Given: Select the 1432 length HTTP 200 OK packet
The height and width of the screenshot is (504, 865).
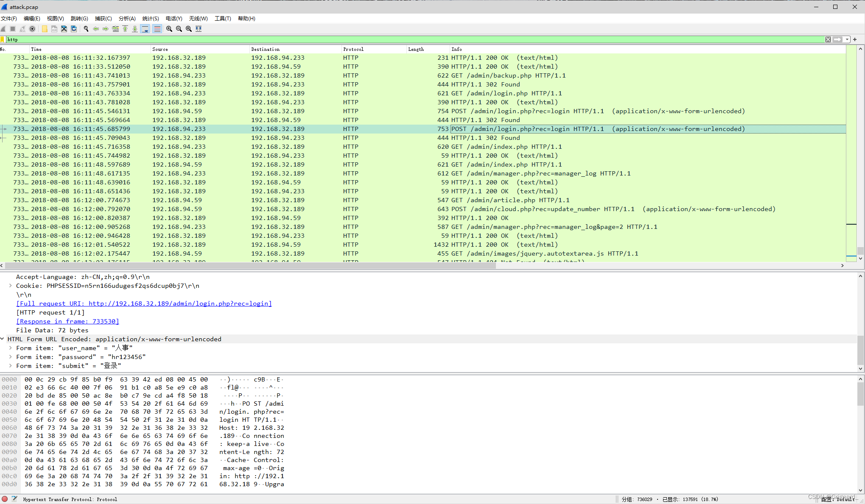Looking at the screenshot, I should point(423,245).
